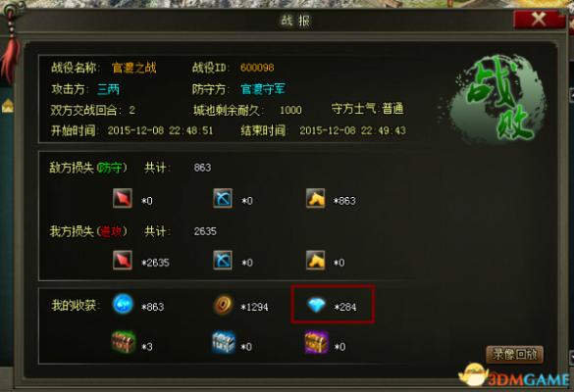Click the purple treasure chest icon
Image resolution: width=574 pixels, height=392 pixels.
316,342
